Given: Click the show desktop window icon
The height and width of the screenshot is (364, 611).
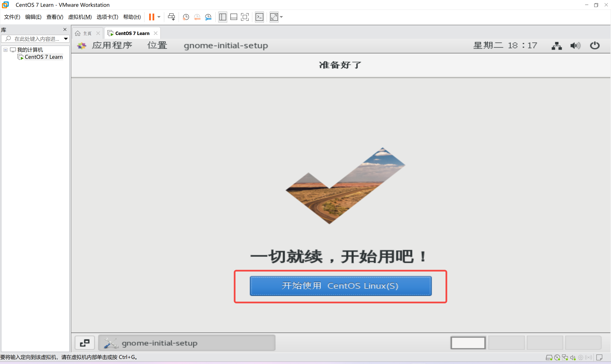Looking at the screenshot, I should [x=85, y=343].
